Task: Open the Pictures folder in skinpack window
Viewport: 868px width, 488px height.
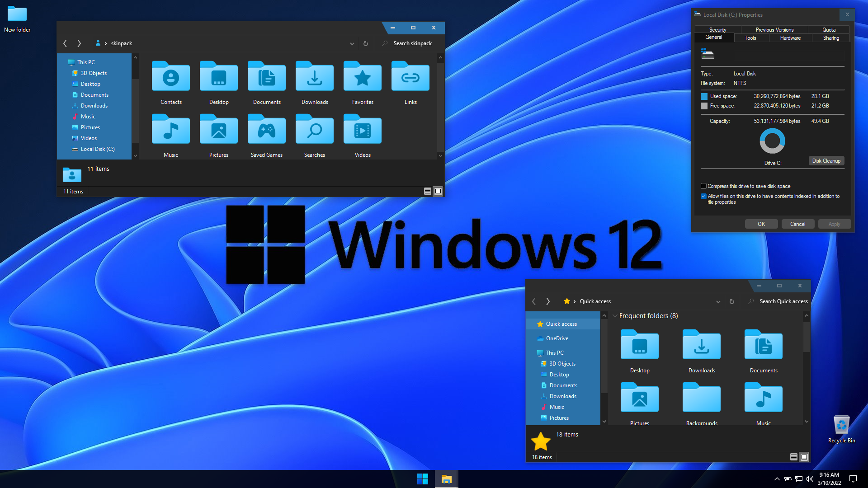Action: click(x=219, y=136)
